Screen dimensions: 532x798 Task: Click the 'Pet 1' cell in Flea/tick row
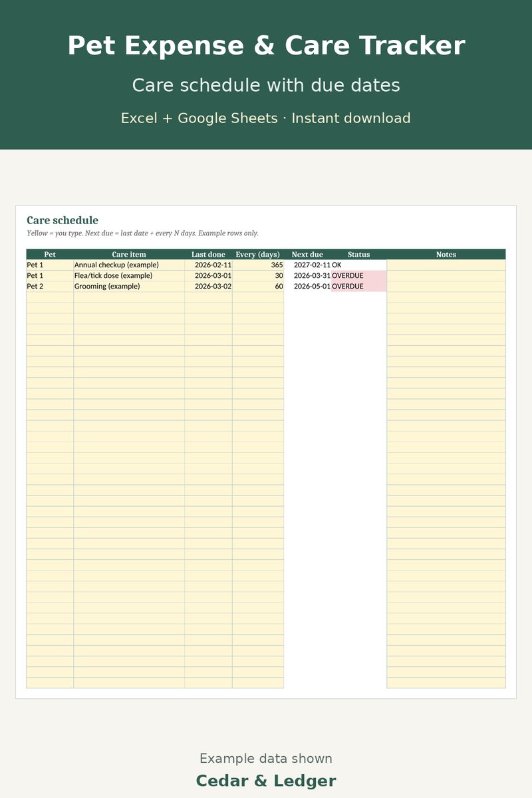tap(50, 275)
